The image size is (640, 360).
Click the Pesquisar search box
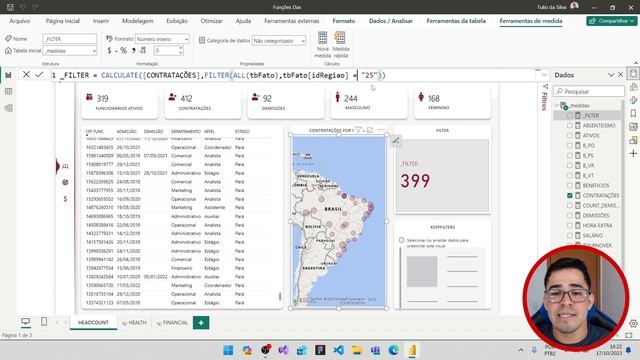[x=589, y=91]
